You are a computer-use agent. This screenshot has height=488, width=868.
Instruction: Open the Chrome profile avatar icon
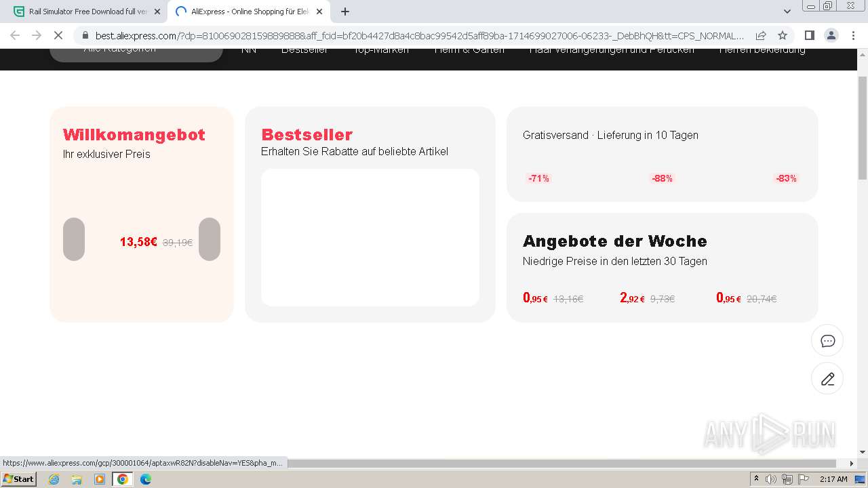pyautogui.click(x=831, y=35)
